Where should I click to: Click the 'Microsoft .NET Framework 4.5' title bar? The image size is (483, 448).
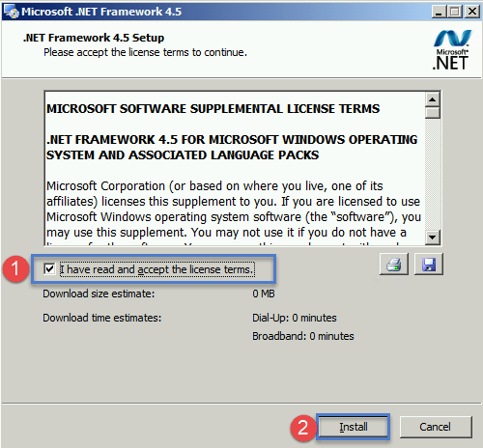pos(225,12)
